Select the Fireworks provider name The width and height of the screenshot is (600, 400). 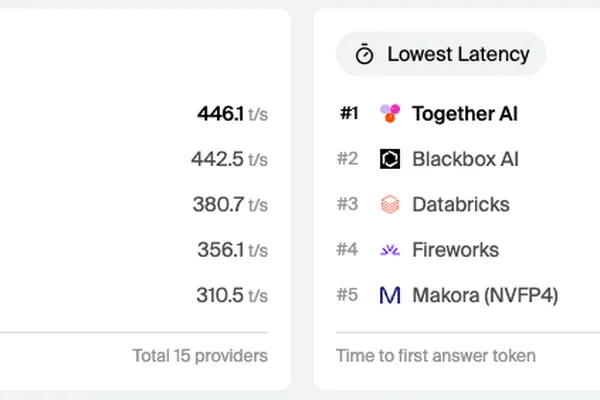pos(455,250)
